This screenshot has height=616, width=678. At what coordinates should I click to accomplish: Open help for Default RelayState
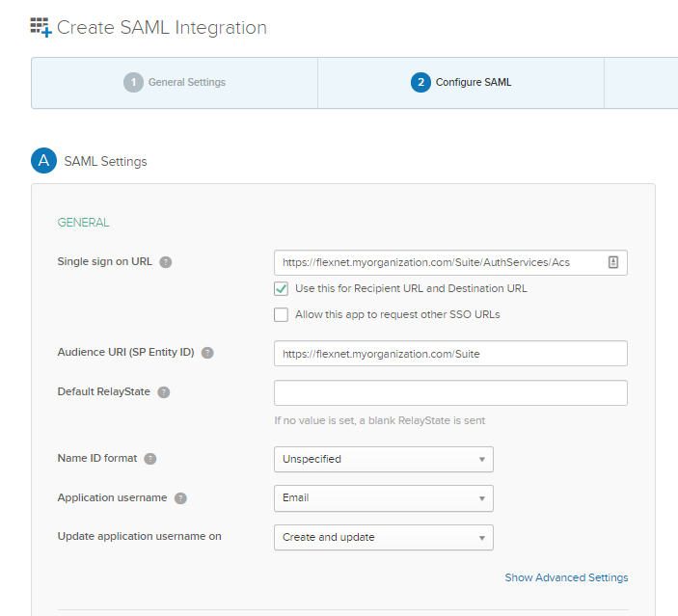tap(163, 392)
